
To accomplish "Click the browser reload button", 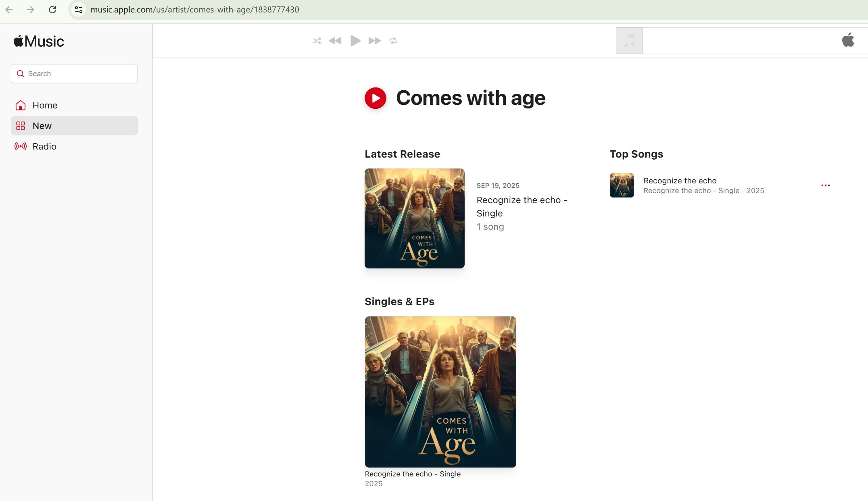I will tap(52, 10).
